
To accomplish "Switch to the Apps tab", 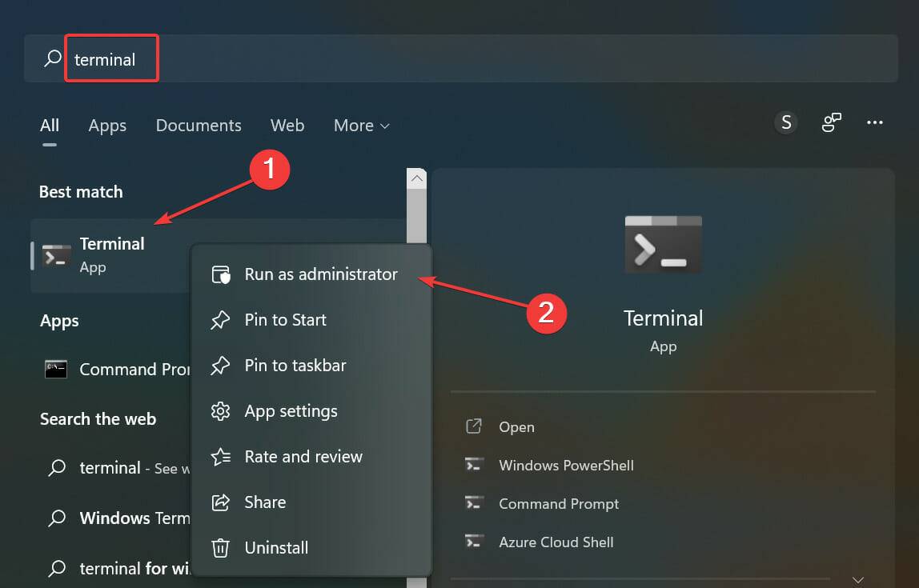I will coord(107,126).
